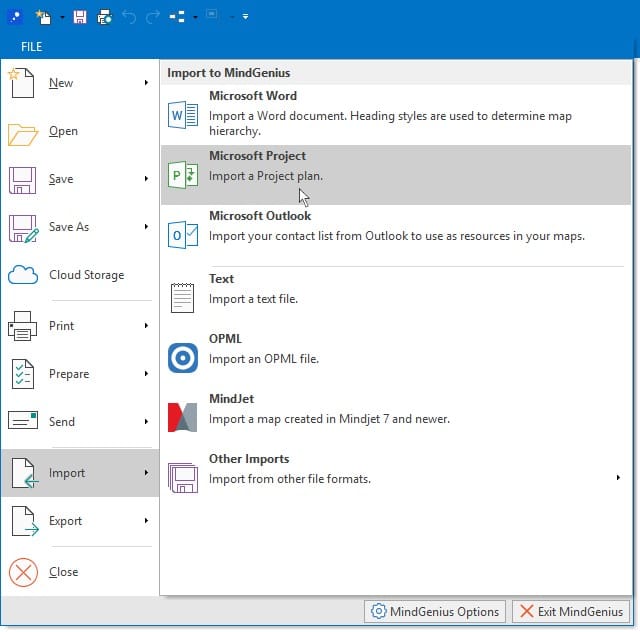
Task: Click the Save floppy icon in File menu
Action: [22, 180]
